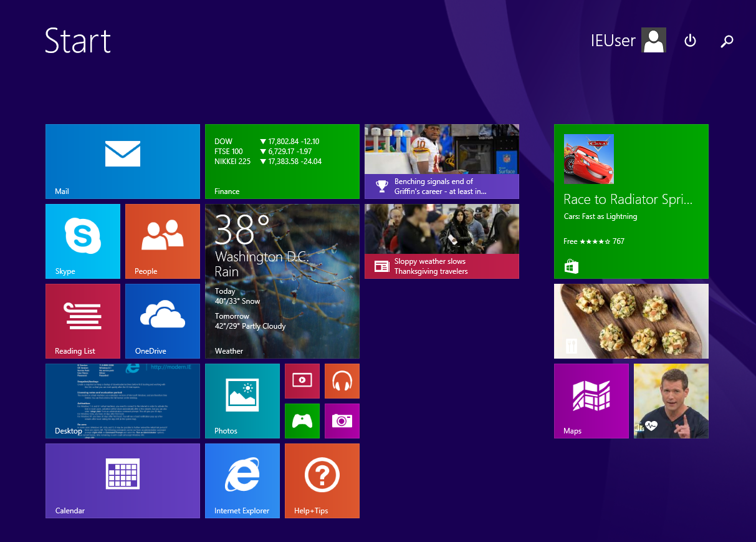Image resolution: width=756 pixels, height=542 pixels.
Task: Read the Griffin benching sports article
Action: pyautogui.click(x=441, y=161)
